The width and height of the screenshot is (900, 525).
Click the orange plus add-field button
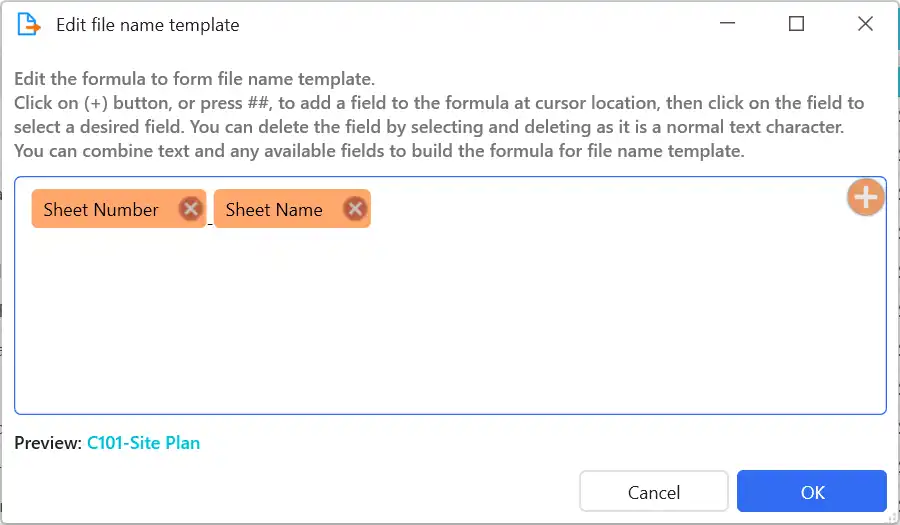866,197
